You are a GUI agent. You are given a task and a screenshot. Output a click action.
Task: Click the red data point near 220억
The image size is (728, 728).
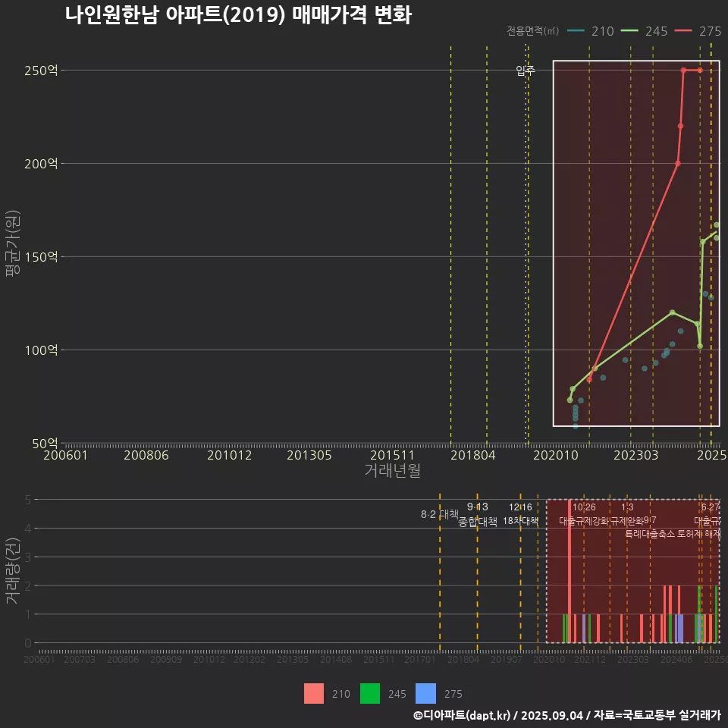pos(680,126)
